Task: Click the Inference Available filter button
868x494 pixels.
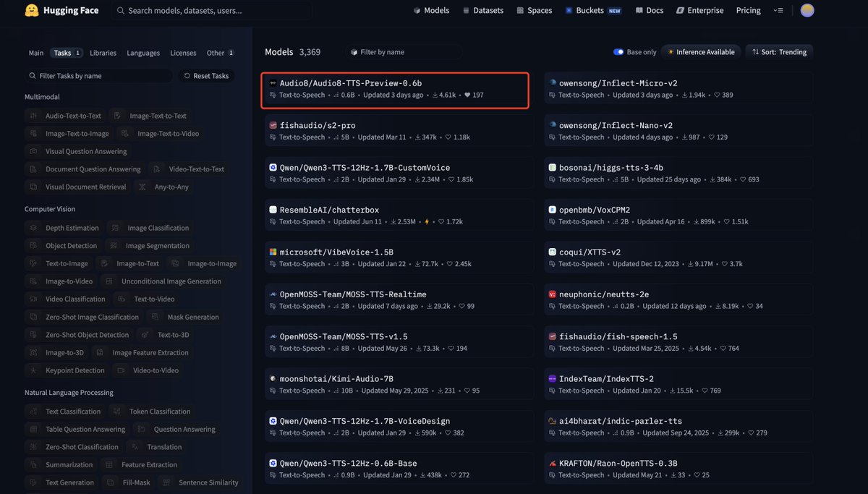Action: 700,52
